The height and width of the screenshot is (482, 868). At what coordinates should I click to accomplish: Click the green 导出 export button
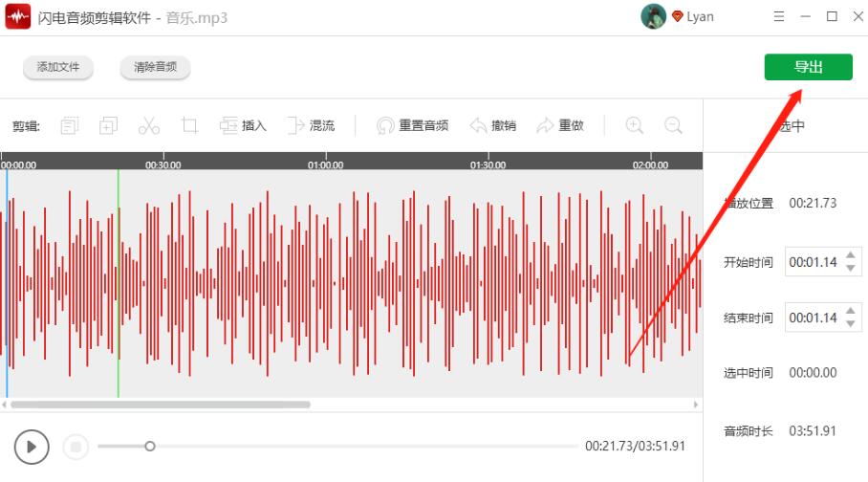(x=808, y=67)
